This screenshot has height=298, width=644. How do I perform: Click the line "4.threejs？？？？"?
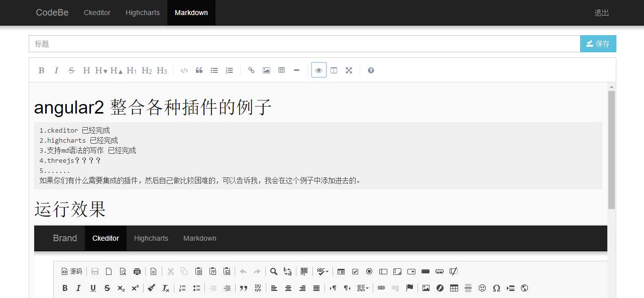click(70, 160)
